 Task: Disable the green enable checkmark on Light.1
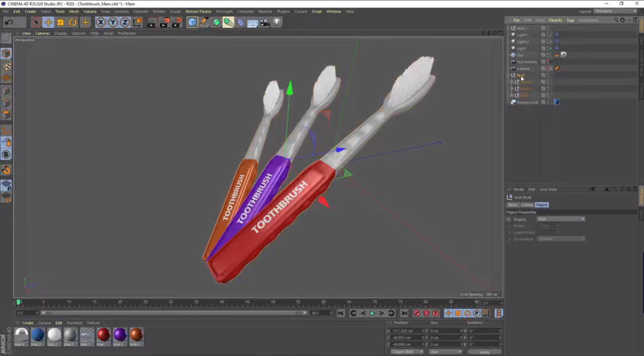551,35
